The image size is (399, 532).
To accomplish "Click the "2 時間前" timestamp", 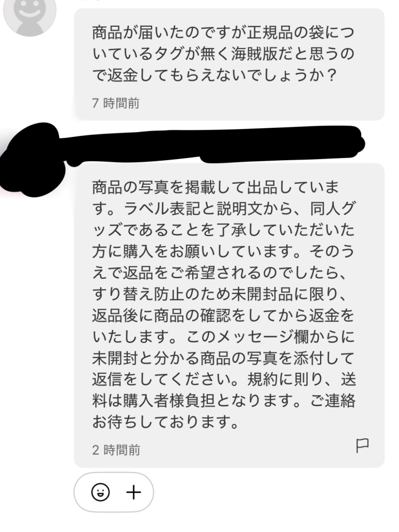I will (x=116, y=450).
